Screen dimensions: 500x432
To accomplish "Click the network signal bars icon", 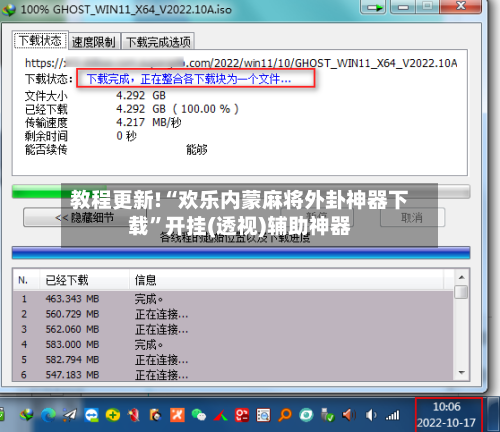I will (392, 415).
